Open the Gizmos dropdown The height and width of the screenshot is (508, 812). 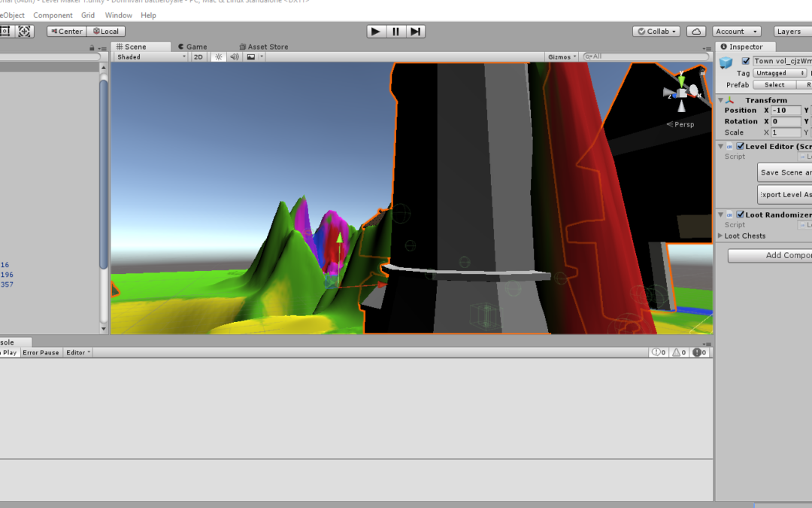click(x=562, y=57)
